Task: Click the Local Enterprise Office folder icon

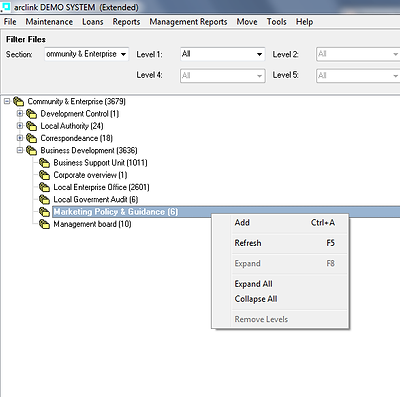Action: [44, 187]
